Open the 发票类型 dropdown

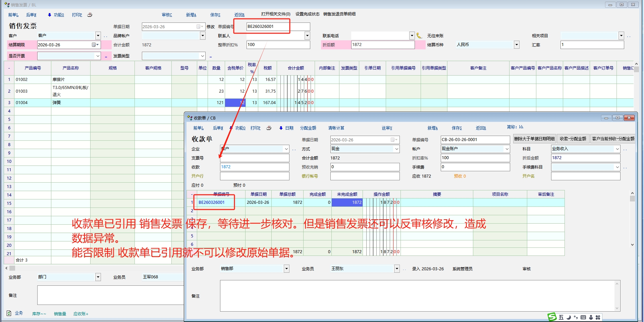pyautogui.click(x=203, y=56)
